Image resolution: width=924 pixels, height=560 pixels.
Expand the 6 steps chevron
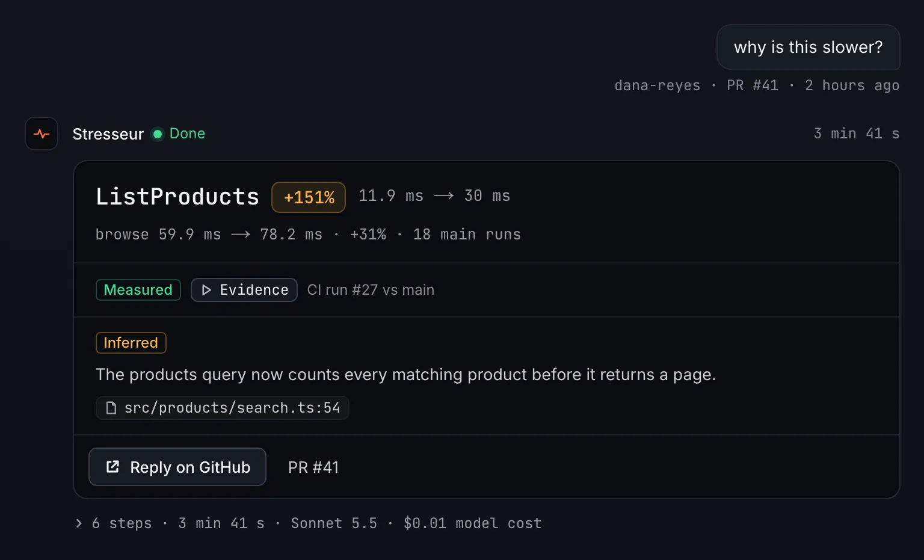(79, 523)
